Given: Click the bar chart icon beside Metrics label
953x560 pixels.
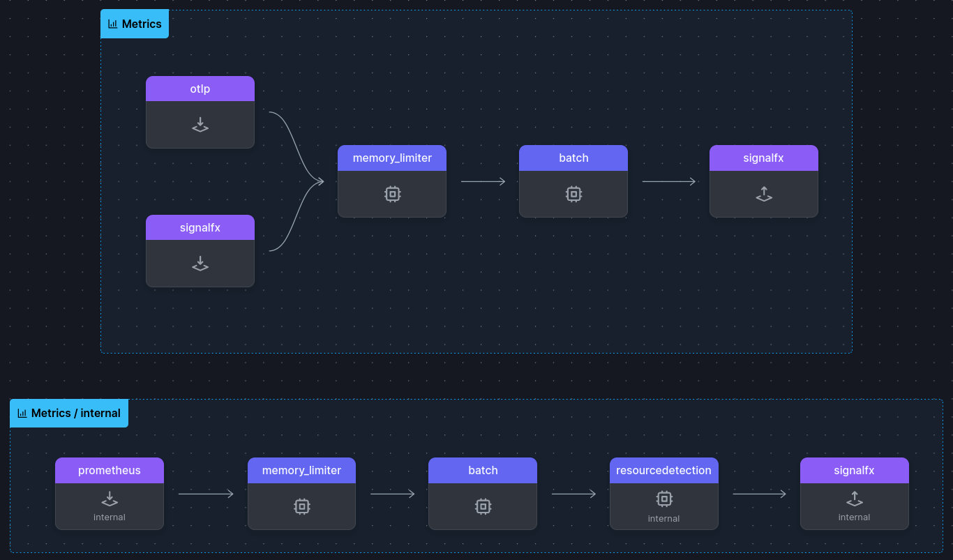Looking at the screenshot, I should [x=113, y=24].
